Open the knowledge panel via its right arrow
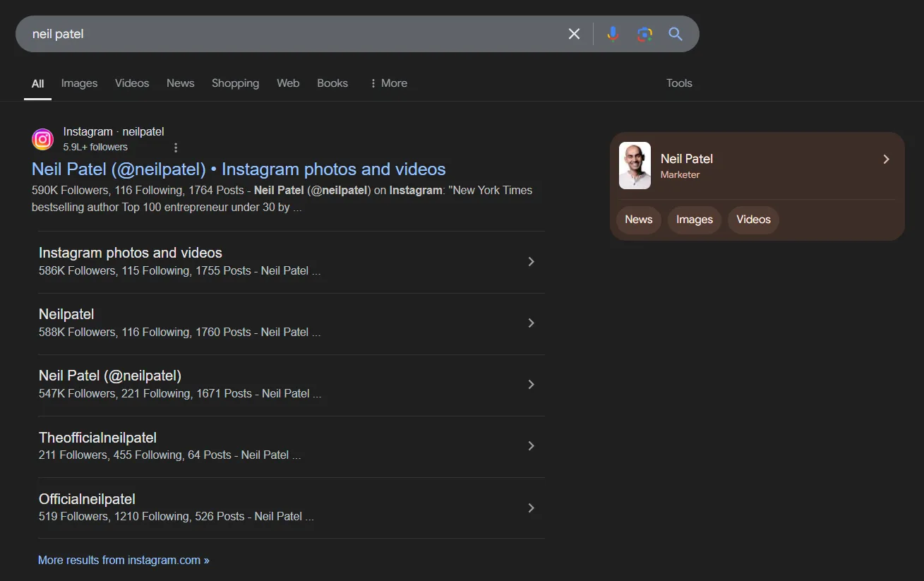Viewport: 924px width, 581px height. click(x=886, y=159)
